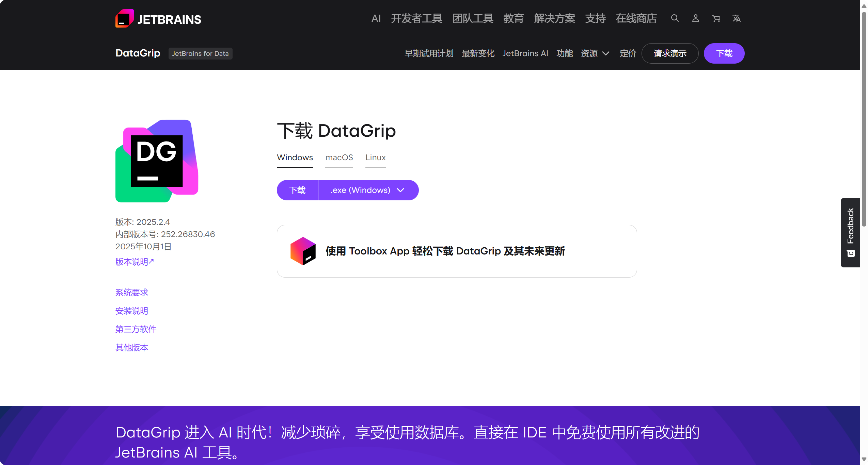Switch to the Linux tab
Viewport: 868px width, 465px height.
375,157
